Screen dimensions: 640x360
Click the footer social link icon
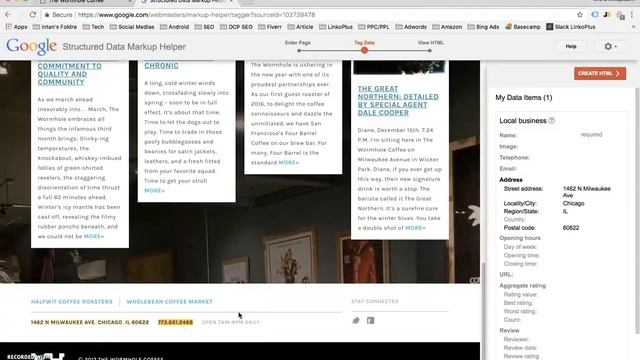click(x=356, y=320)
